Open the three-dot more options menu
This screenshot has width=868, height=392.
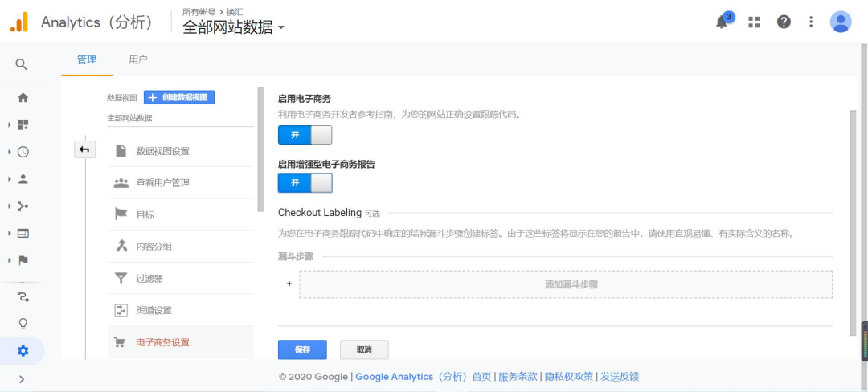811,22
